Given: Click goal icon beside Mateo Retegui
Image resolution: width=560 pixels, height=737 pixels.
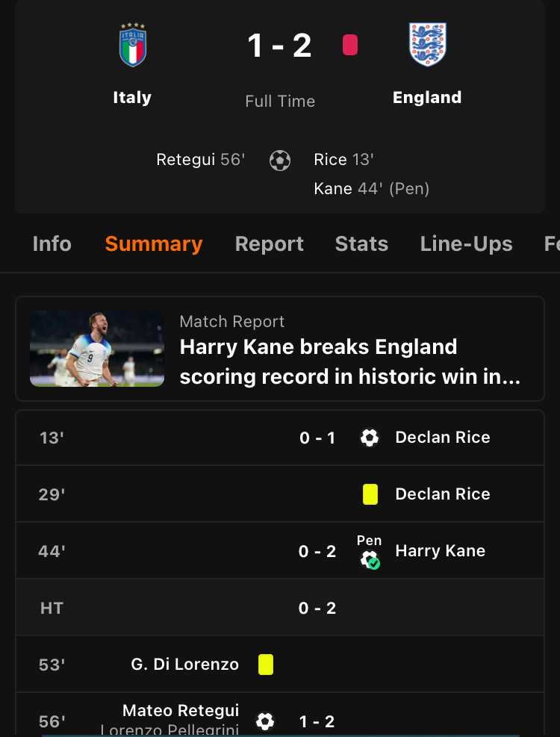Looking at the screenshot, I should point(265,721).
